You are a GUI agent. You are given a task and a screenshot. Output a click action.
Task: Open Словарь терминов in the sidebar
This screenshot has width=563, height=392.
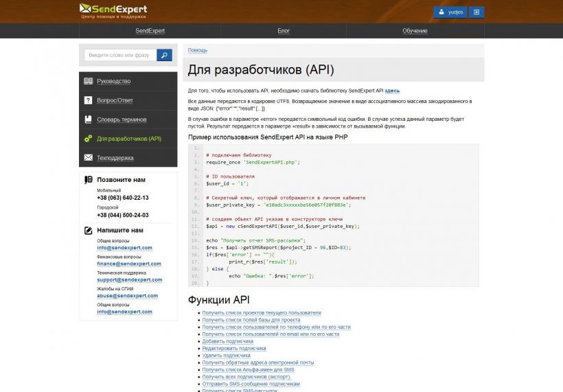[x=122, y=119]
